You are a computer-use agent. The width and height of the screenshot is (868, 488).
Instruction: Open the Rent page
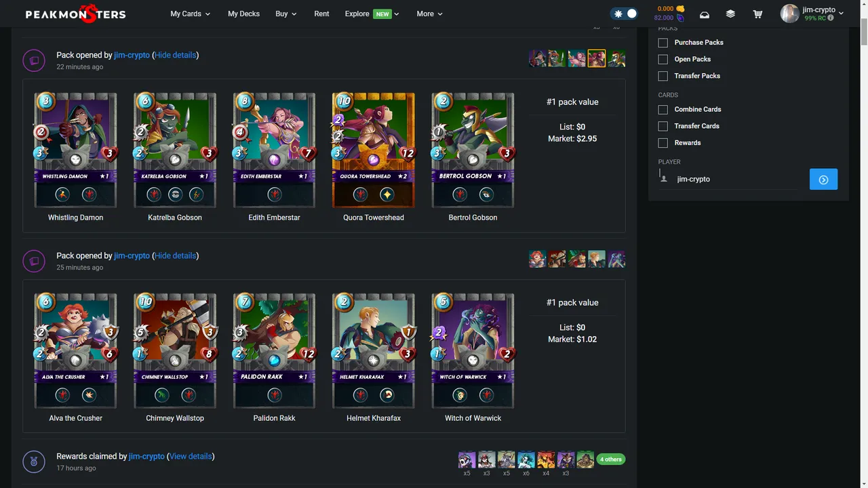tap(321, 14)
